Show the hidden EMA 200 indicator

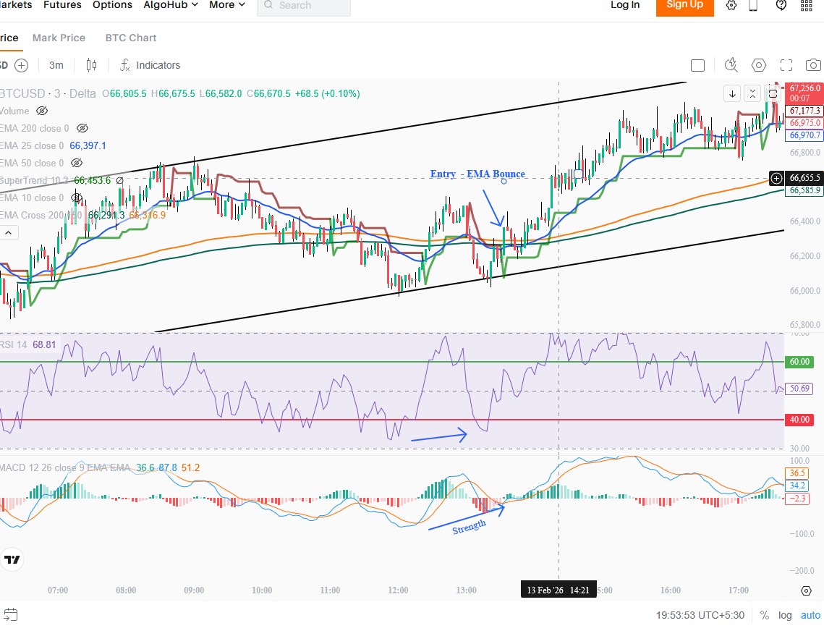[82, 128]
